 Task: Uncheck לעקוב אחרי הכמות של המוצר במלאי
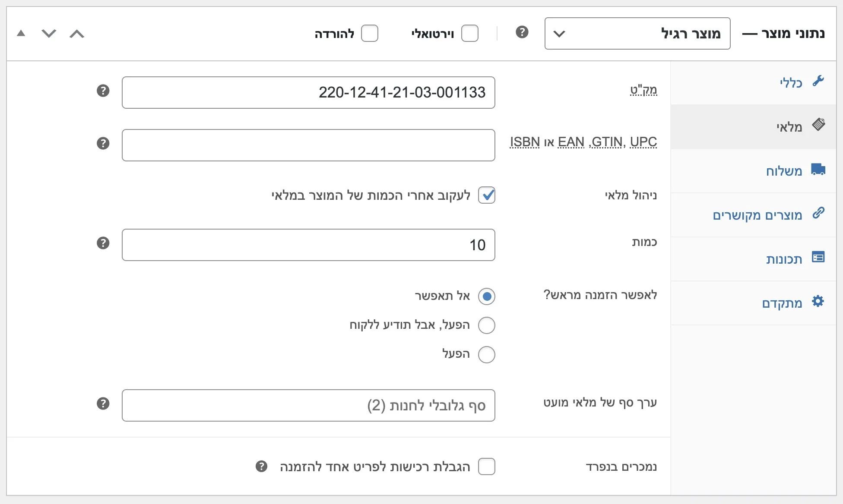point(487,195)
